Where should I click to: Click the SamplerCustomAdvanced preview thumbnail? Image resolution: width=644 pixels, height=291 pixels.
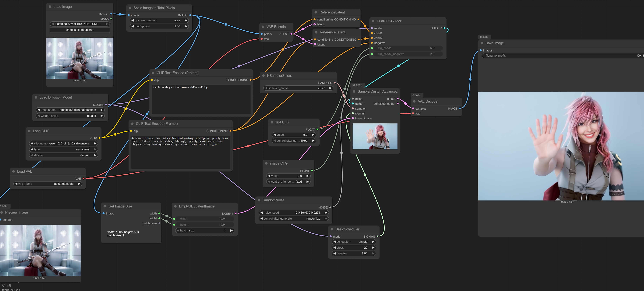click(x=375, y=137)
